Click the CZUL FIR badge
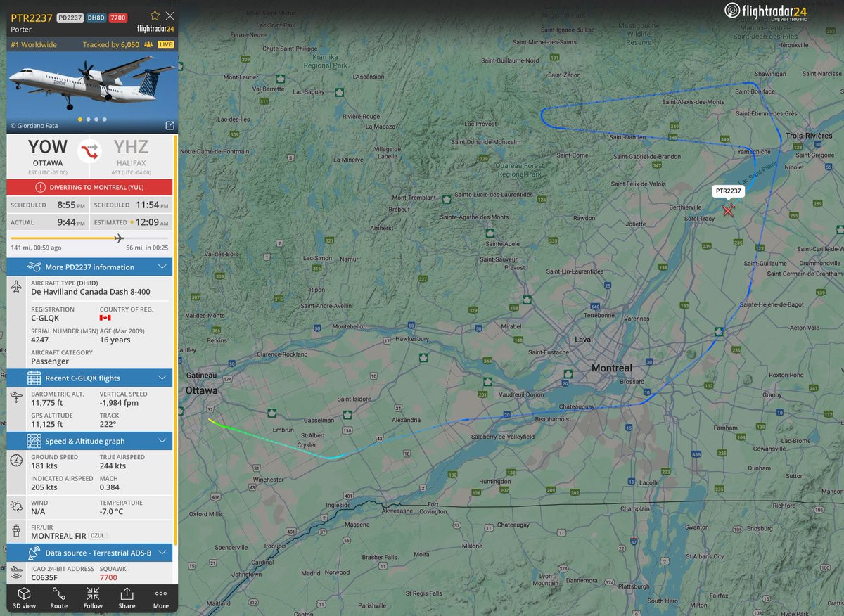Image resolution: width=844 pixels, height=616 pixels. pos(97,536)
